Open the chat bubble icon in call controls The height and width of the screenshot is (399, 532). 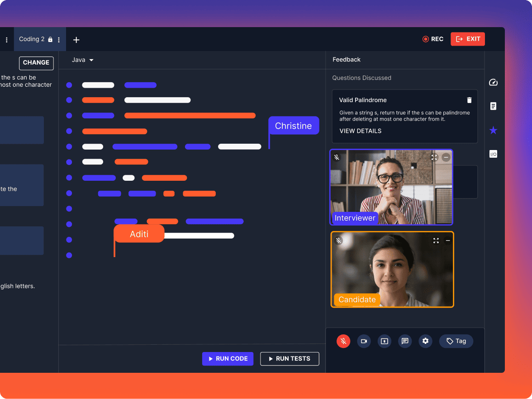405,341
